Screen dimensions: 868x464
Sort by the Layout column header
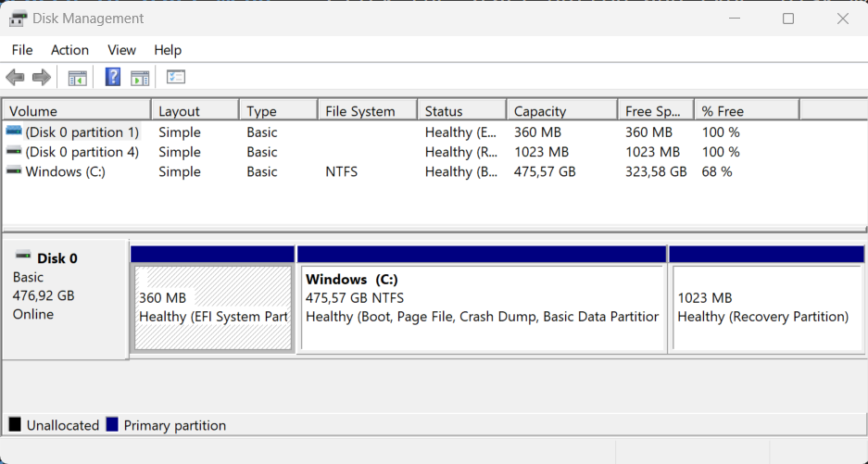195,111
